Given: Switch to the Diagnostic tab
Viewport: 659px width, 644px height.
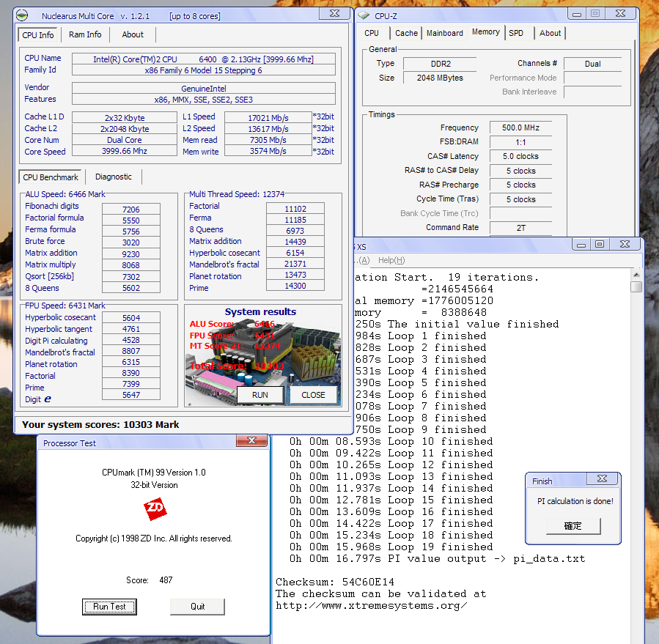Looking at the screenshot, I should (x=113, y=177).
